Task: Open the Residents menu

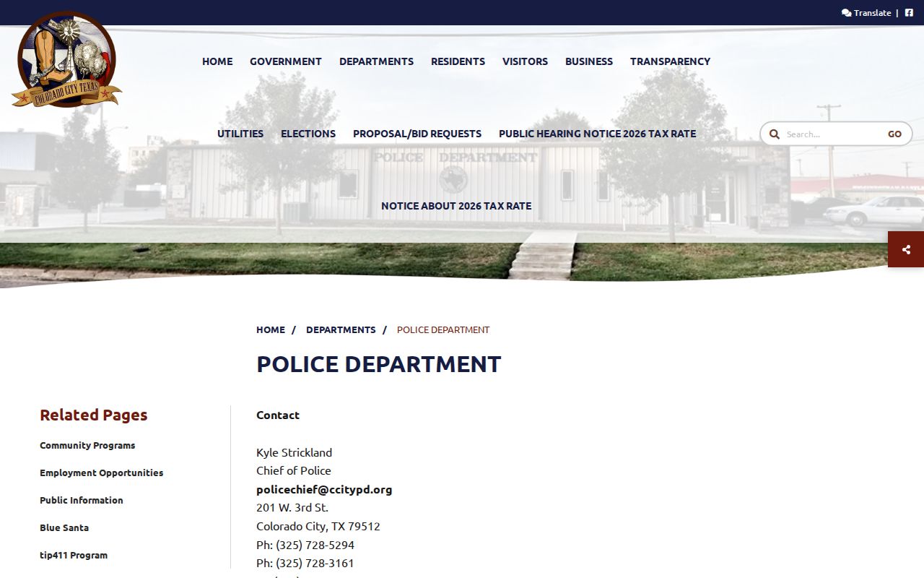Action: tap(458, 61)
